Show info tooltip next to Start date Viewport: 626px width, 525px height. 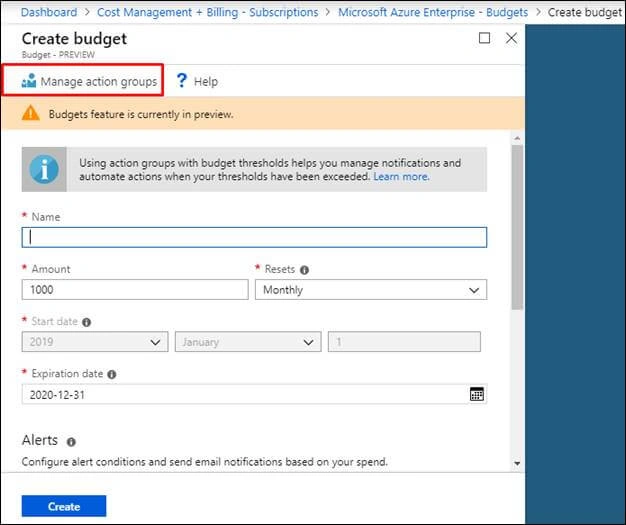click(x=86, y=322)
